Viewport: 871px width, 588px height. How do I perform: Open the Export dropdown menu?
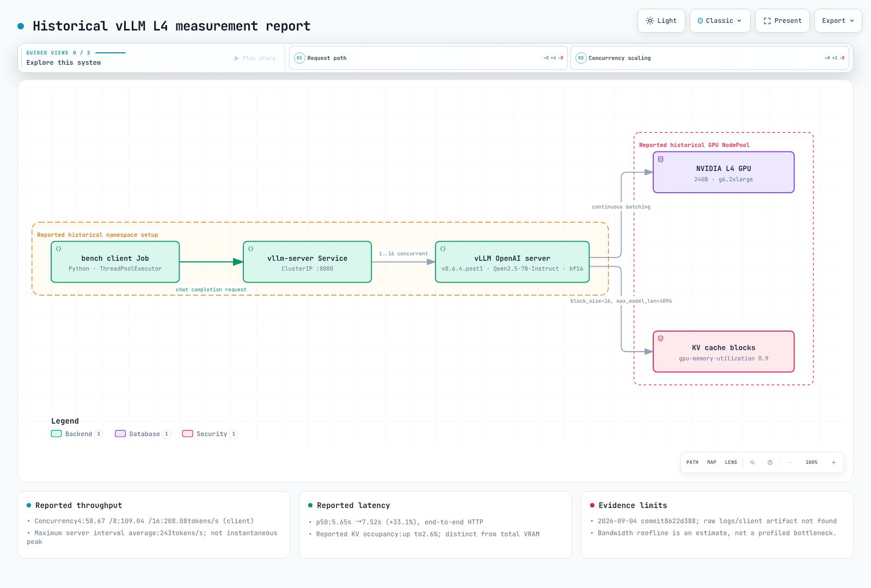(838, 21)
